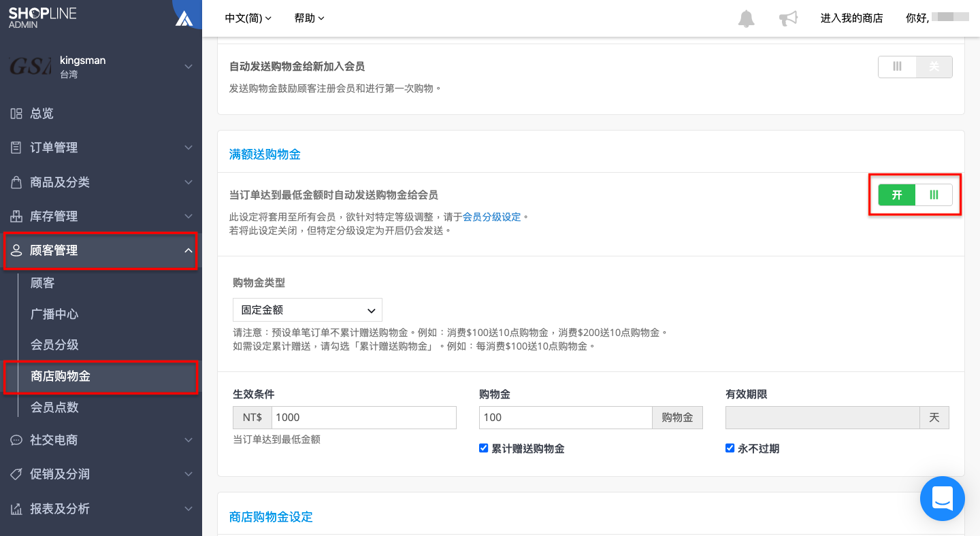The image size is (980, 536).
Task: Click the SHOPLINE Admin logo
Action: point(43,18)
